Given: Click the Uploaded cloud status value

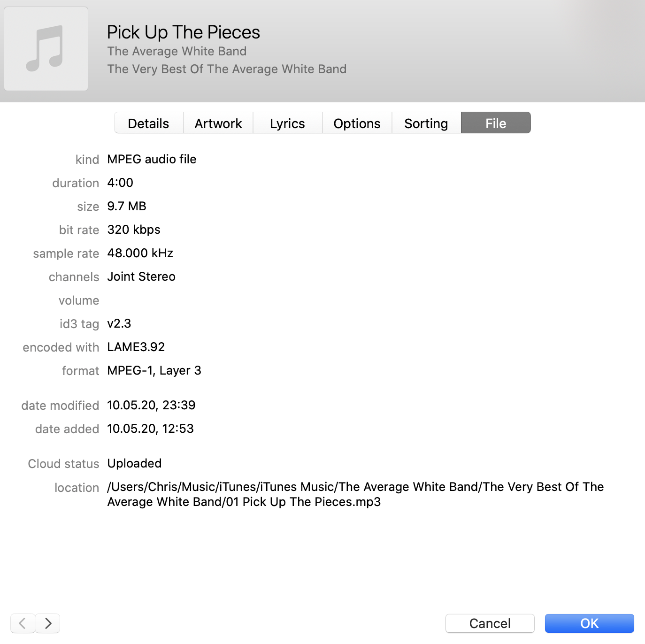Looking at the screenshot, I should point(134,463).
